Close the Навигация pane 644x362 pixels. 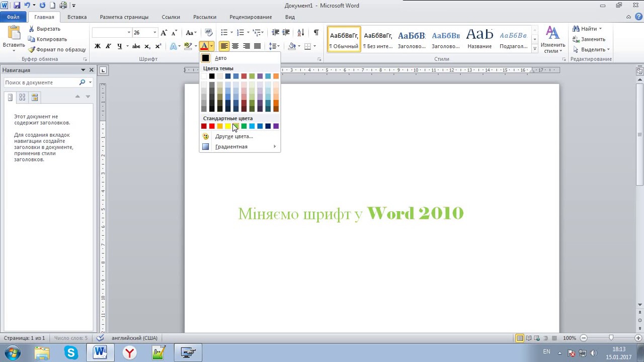[x=91, y=70]
